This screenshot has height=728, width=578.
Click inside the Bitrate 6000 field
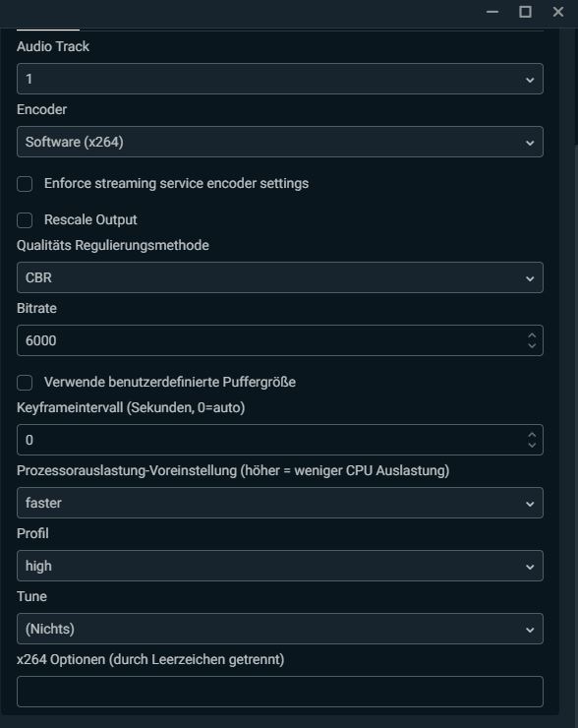[x=271, y=340]
